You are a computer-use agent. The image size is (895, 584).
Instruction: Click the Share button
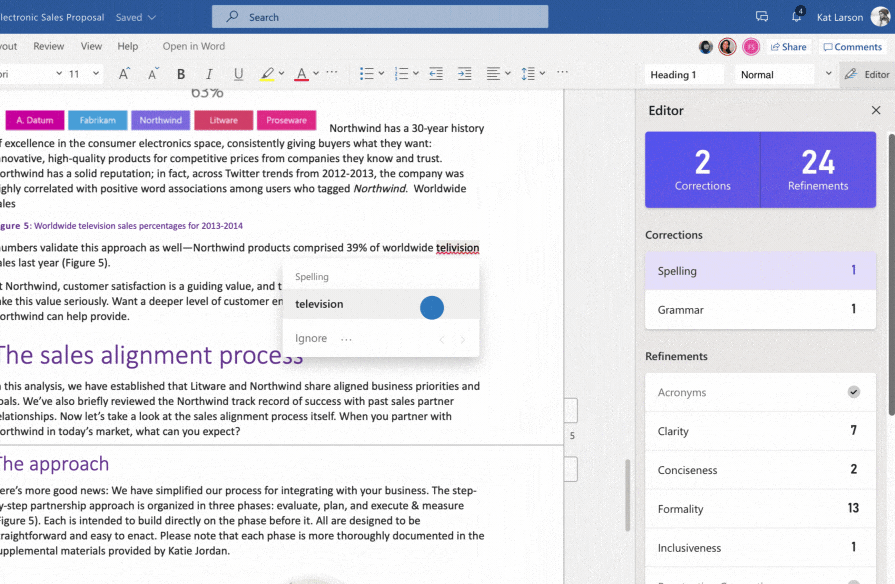pyautogui.click(x=789, y=47)
